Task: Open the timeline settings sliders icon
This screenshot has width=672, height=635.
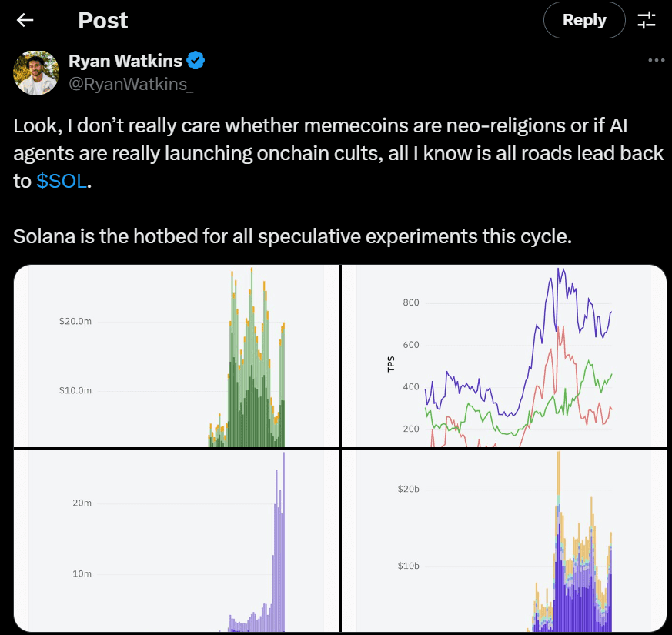Action: click(647, 20)
